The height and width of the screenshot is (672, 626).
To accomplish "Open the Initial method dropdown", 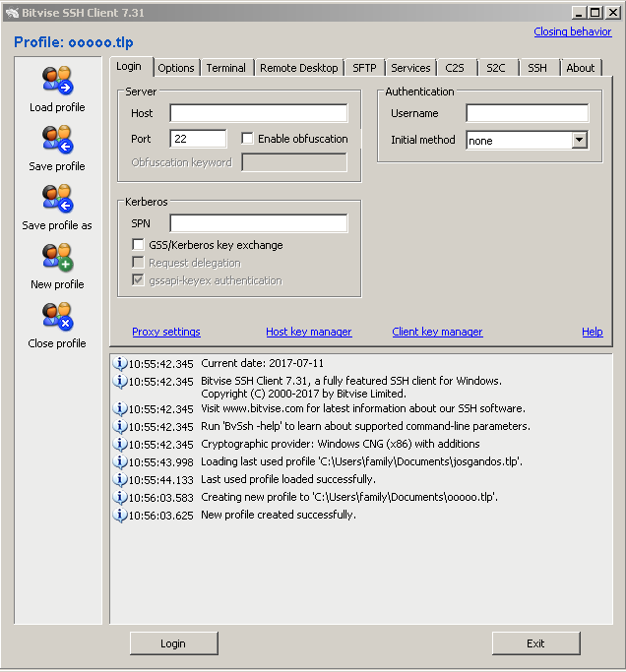I will tap(580, 140).
